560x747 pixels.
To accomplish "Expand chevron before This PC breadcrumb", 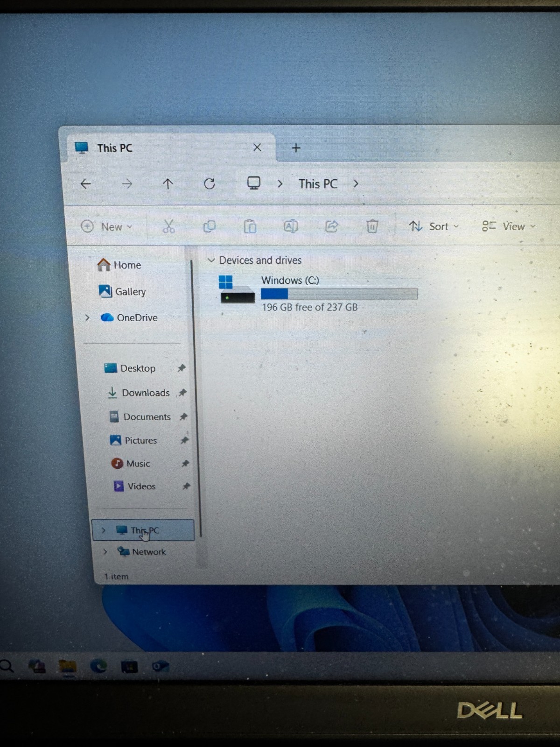I will (280, 184).
